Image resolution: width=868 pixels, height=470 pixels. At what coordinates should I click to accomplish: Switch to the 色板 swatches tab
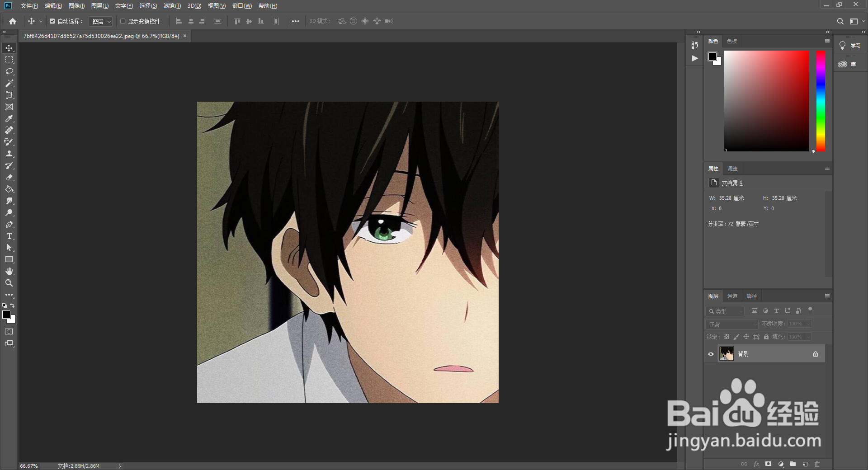[732, 41]
